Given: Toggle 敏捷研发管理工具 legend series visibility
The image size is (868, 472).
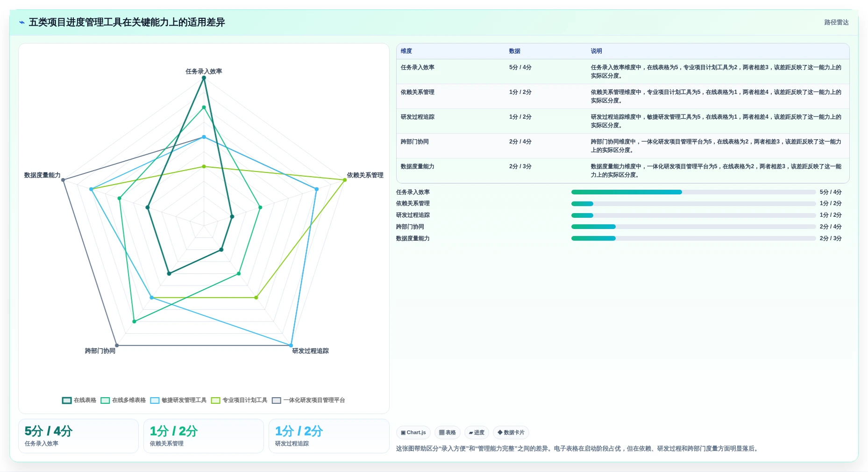Looking at the screenshot, I should pyautogui.click(x=178, y=400).
